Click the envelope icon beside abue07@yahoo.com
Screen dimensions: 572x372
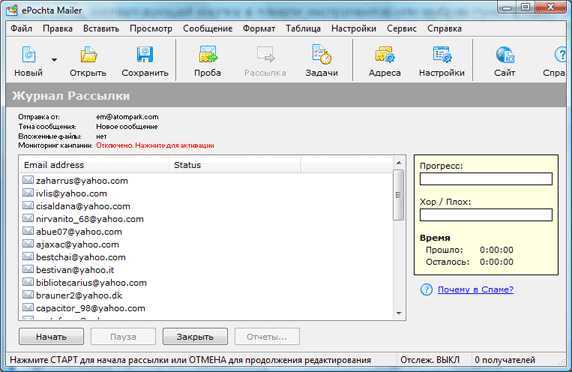pos(28,231)
